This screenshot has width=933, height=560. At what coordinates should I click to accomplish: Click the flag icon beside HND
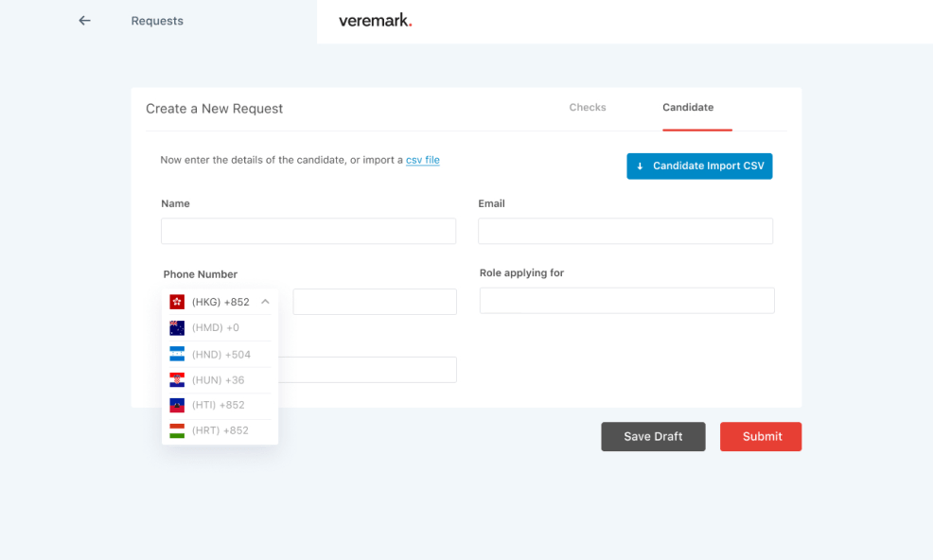pyautogui.click(x=177, y=355)
